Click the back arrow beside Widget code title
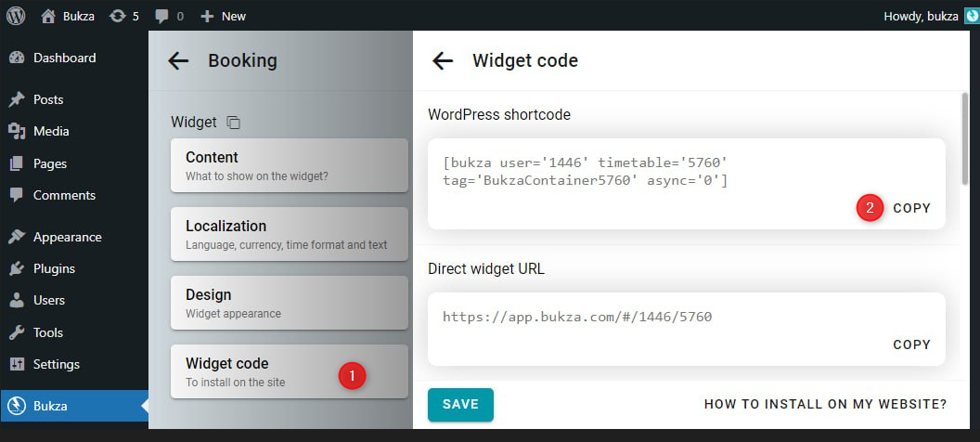Screen dimensions: 980x442 (443, 61)
